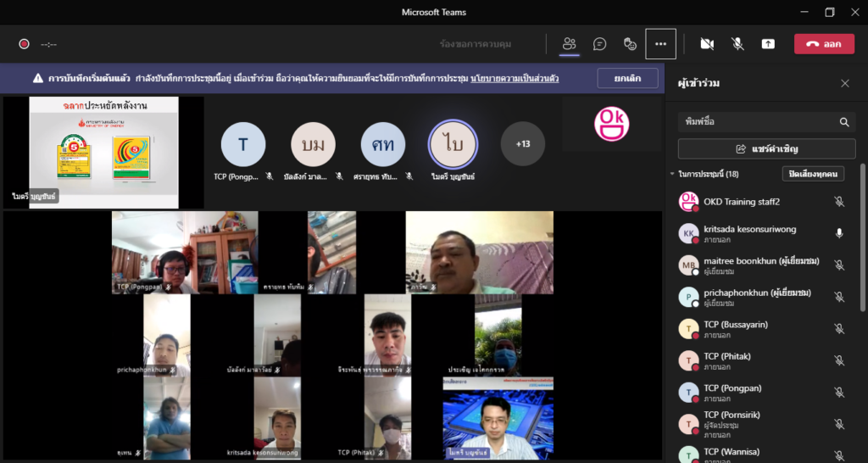The width and height of the screenshot is (868, 463).
Task: Click the พิมพ์ชื่อ participant search field
Action: pos(766,122)
